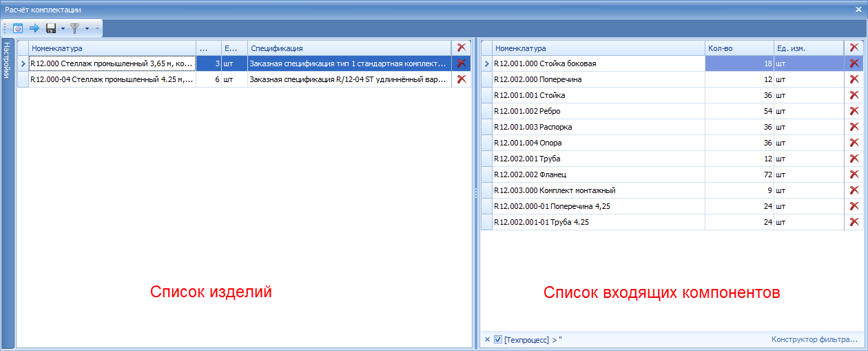868x351 pixels.
Task: Sort by Номенклатура column in components list
Action: click(x=599, y=48)
